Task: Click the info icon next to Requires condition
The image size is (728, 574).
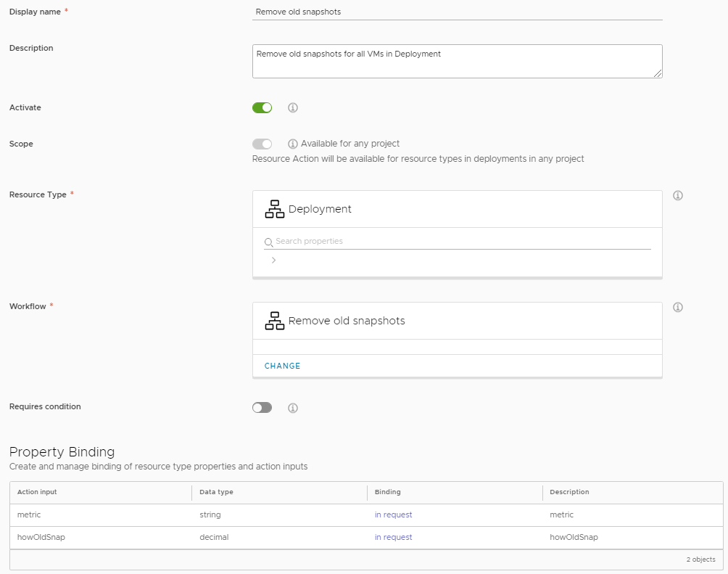Action: tap(293, 408)
